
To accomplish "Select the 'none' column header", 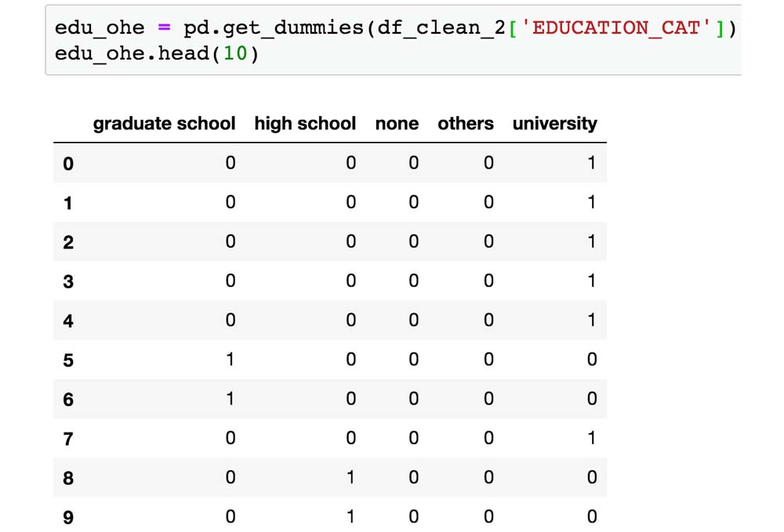I will [x=397, y=124].
